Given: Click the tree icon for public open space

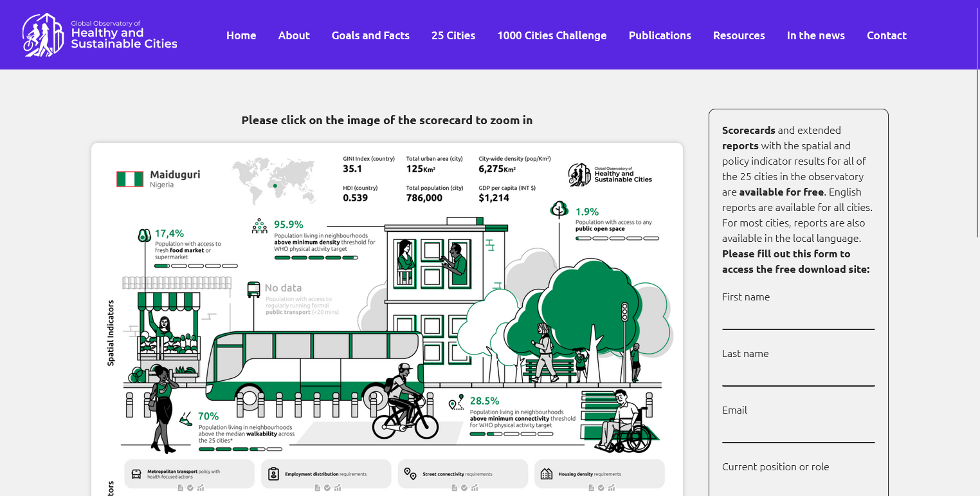Looking at the screenshot, I should pyautogui.click(x=559, y=209).
